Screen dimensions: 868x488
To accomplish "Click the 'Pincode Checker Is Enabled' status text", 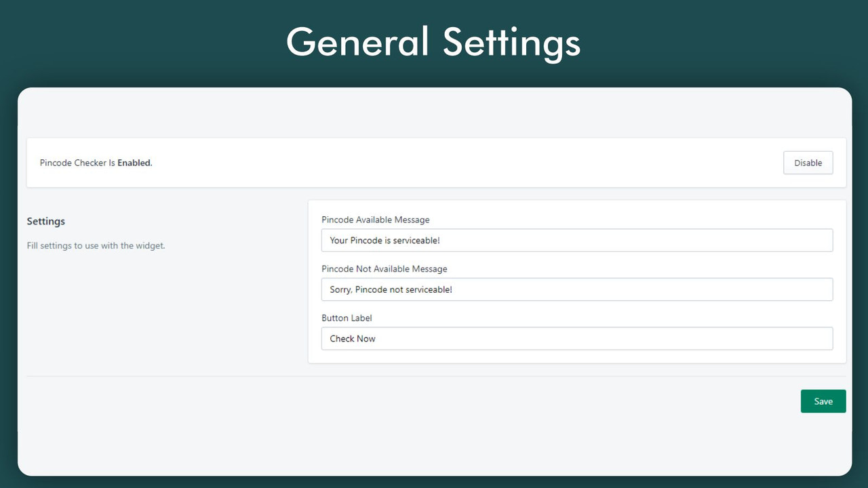I will click(95, 163).
